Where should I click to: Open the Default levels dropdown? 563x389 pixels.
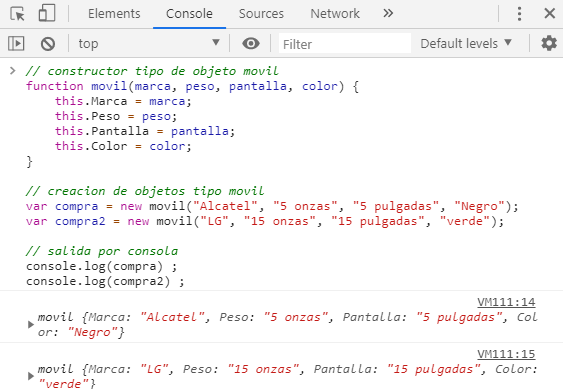[466, 43]
